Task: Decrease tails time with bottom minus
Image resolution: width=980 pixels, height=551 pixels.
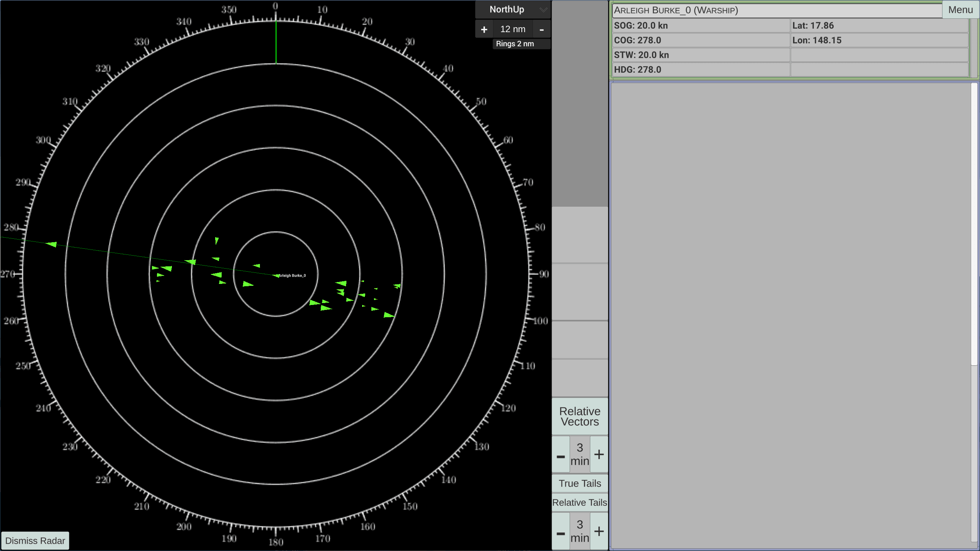Action: point(561,531)
